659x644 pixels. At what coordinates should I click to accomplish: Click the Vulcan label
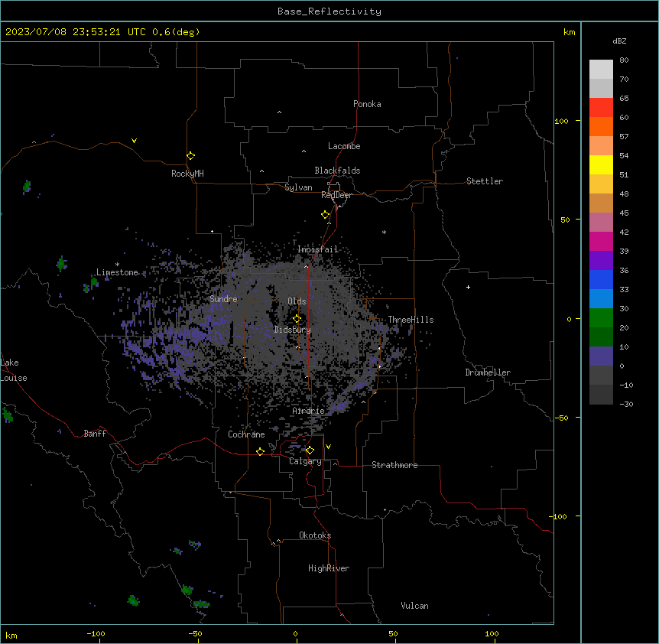coord(414,606)
